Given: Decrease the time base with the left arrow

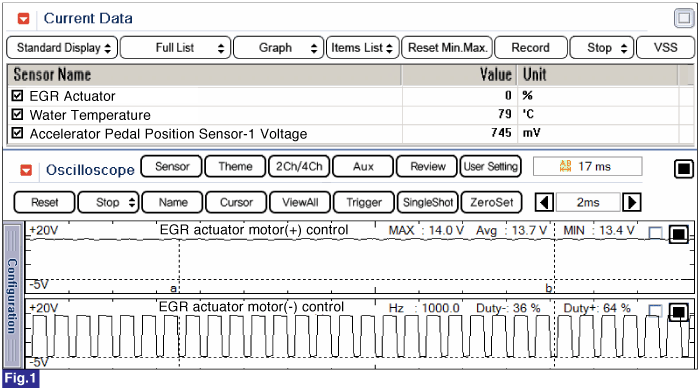Looking at the screenshot, I should pos(545,202).
